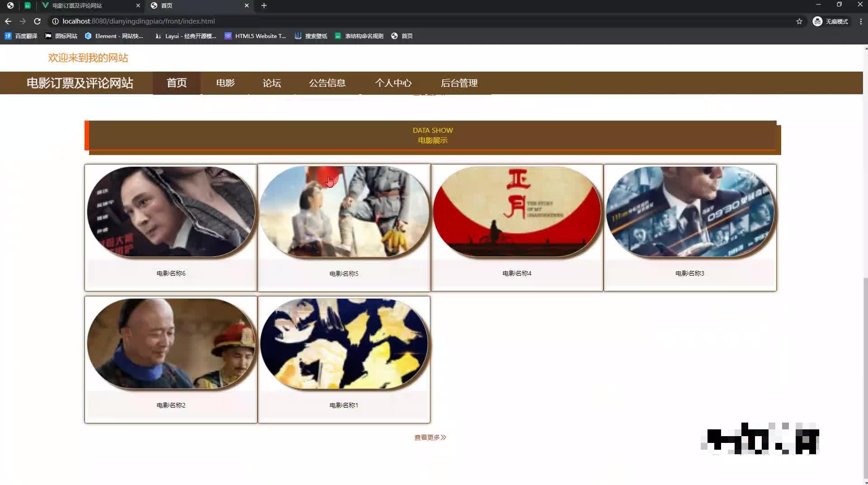Open Chrome three-dot menu
868x485 pixels.
(x=861, y=21)
